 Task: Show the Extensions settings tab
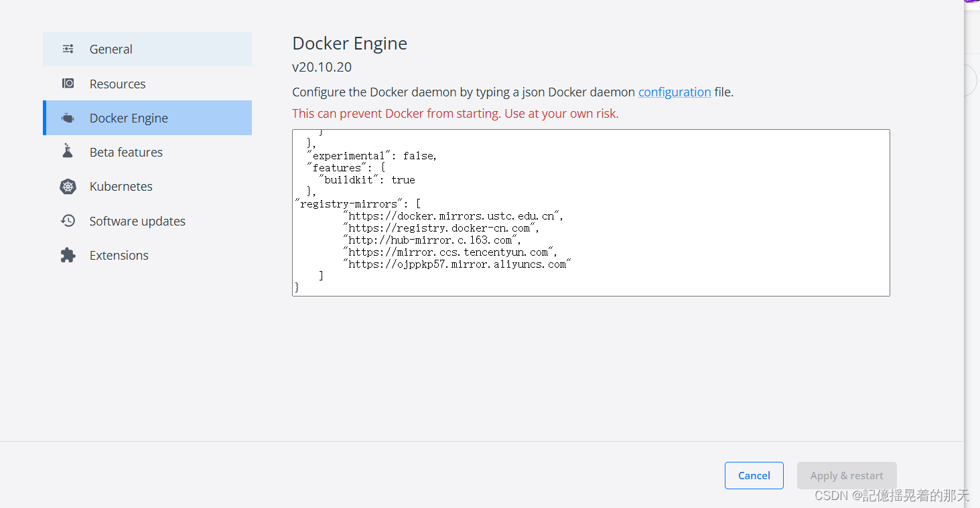click(x=147, y=255)
